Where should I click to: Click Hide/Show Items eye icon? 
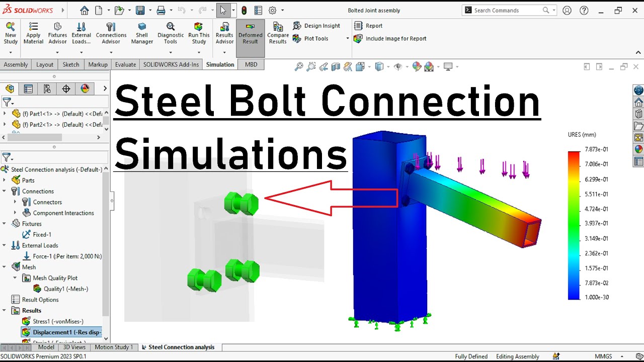tap(398, 66)
